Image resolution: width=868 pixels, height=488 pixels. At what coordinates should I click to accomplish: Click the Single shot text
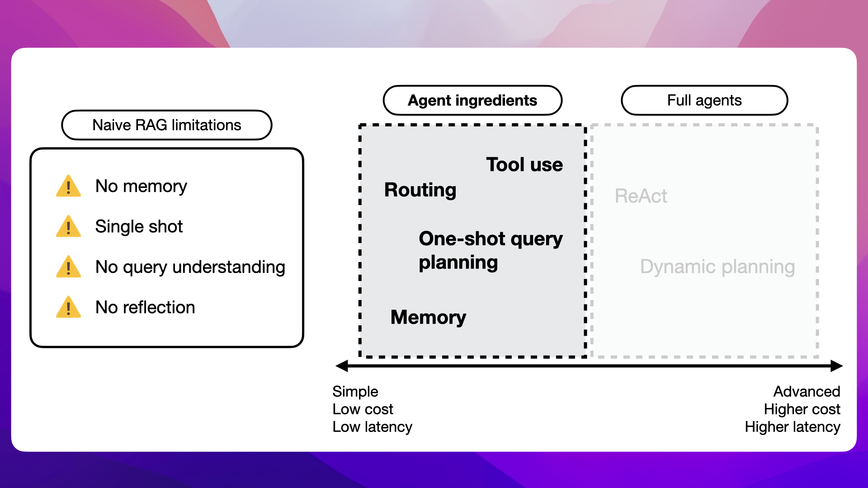(139, 226)
